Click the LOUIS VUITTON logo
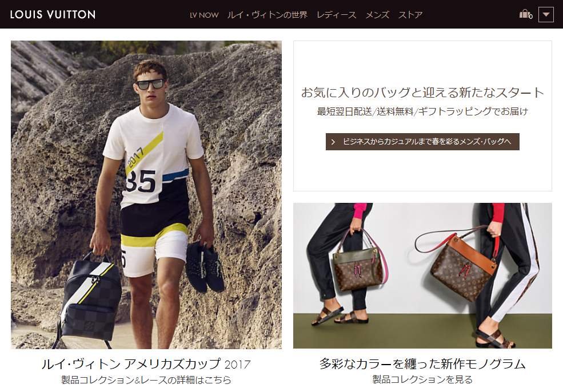The image size is (563, 392). (53, 14)
